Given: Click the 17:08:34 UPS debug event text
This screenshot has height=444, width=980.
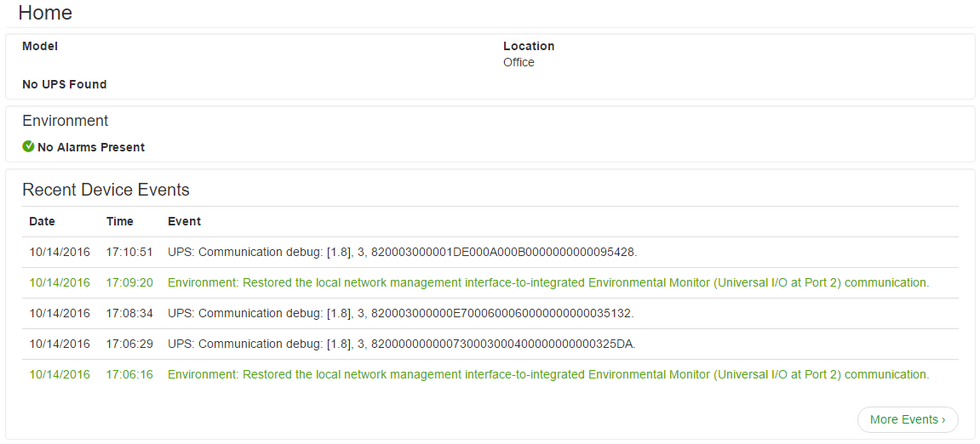Looking at the screenshot, I should click(400, 313).
